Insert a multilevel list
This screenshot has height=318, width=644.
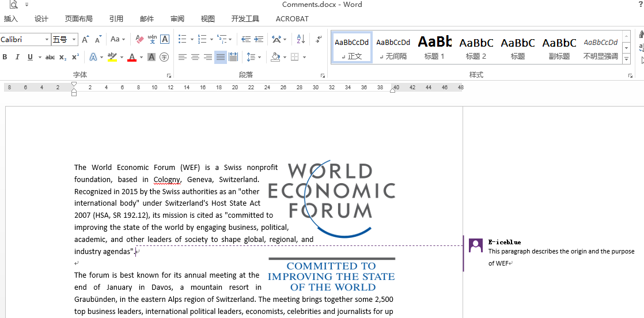coord(222,39)
